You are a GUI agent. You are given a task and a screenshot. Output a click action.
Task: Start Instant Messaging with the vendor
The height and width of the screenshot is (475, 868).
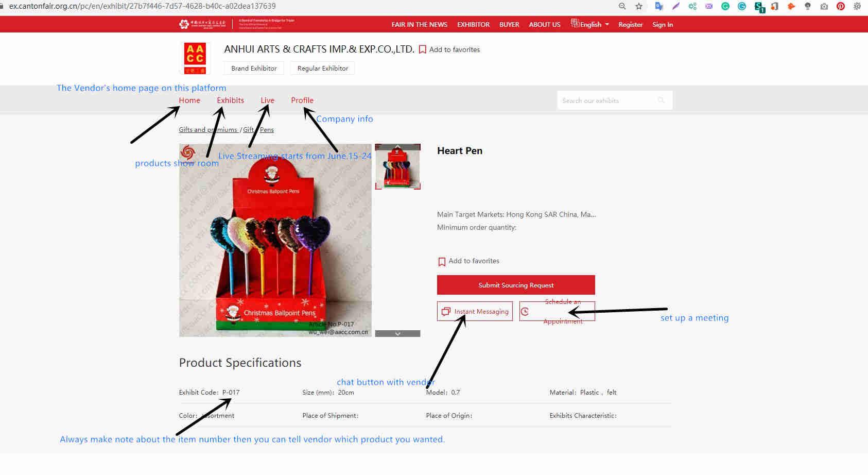point(475,311)
